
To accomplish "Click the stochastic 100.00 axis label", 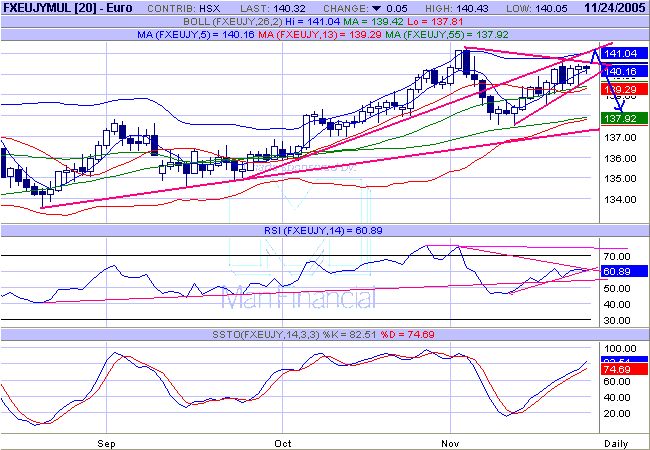I will coord(620,348).
